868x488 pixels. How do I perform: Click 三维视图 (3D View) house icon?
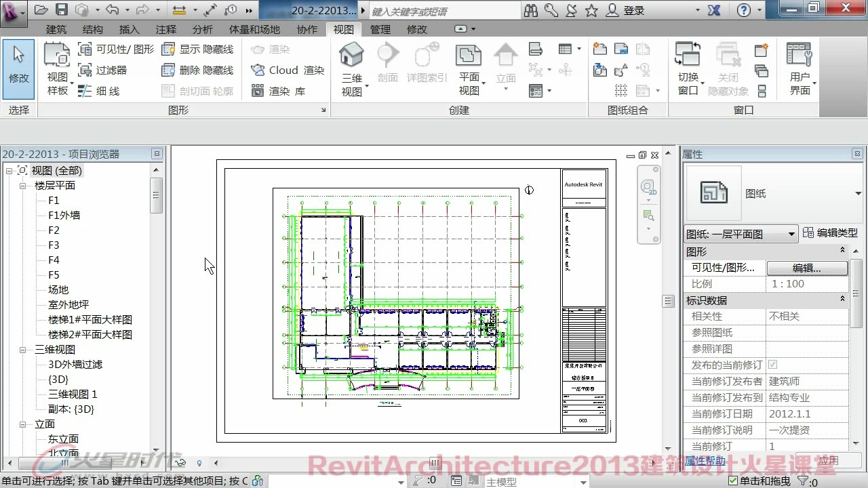[x=352, y=68]
